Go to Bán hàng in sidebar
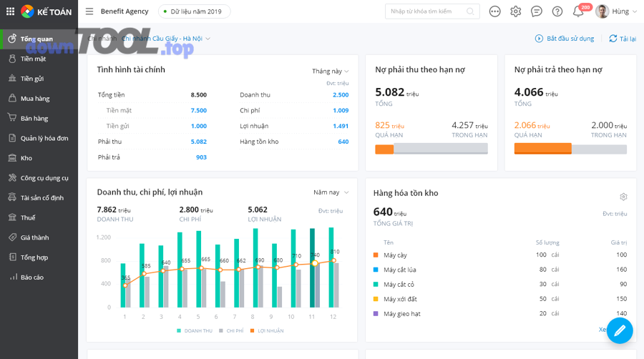This screenshot has height=359, width=644. (x=34, y=119)
